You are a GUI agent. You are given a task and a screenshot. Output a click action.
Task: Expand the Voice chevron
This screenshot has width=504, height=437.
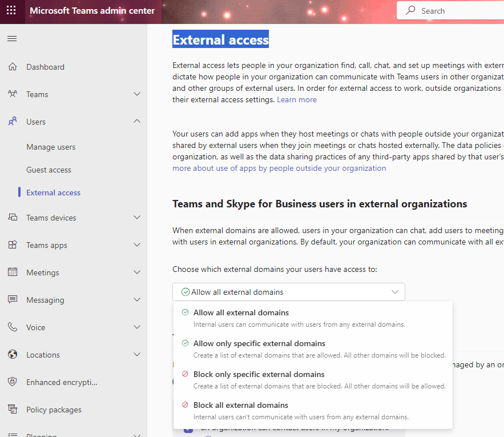point(137,327)
